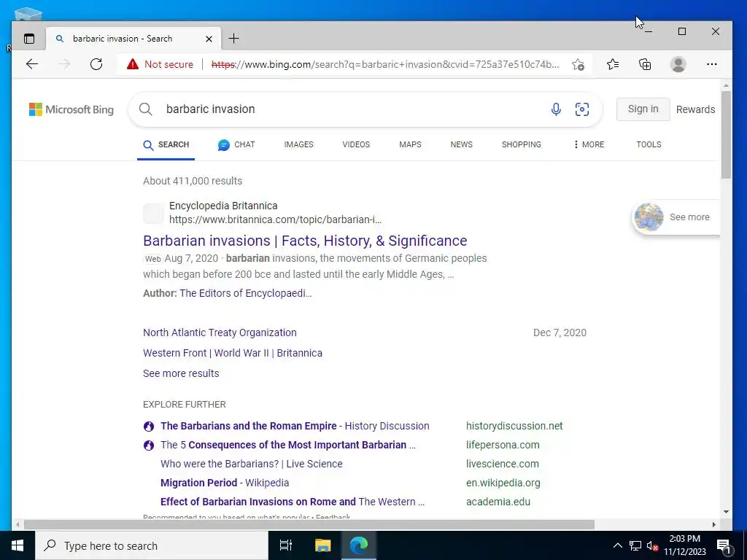Click lifepersona.com domain text
The image size is (747, 560).
tap(503, 446)
